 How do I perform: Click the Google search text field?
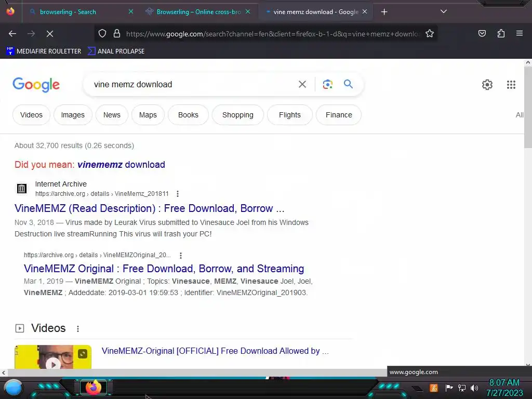(x=193, y=84)
